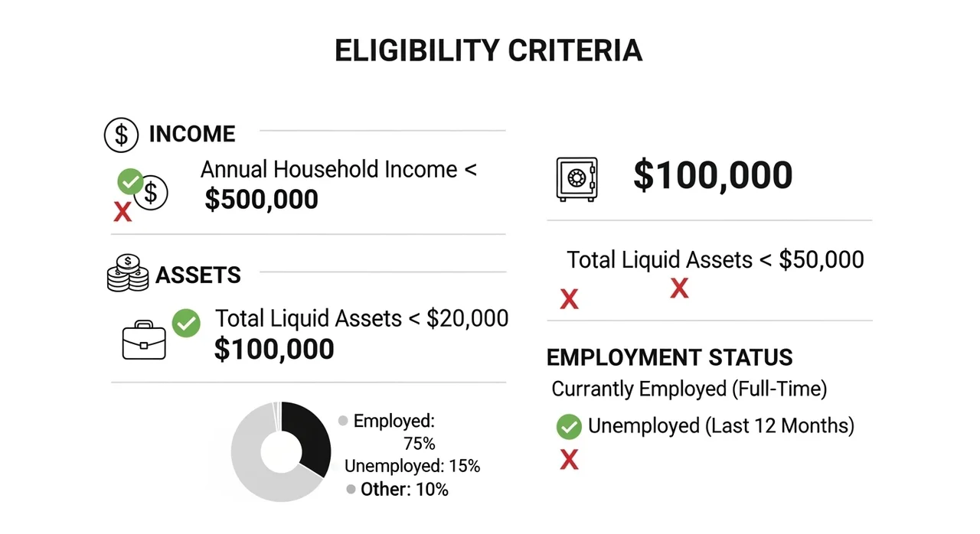
Task: Toggle the green check beside Total Liquid Assets < $20,000
Action: [186, 323]
